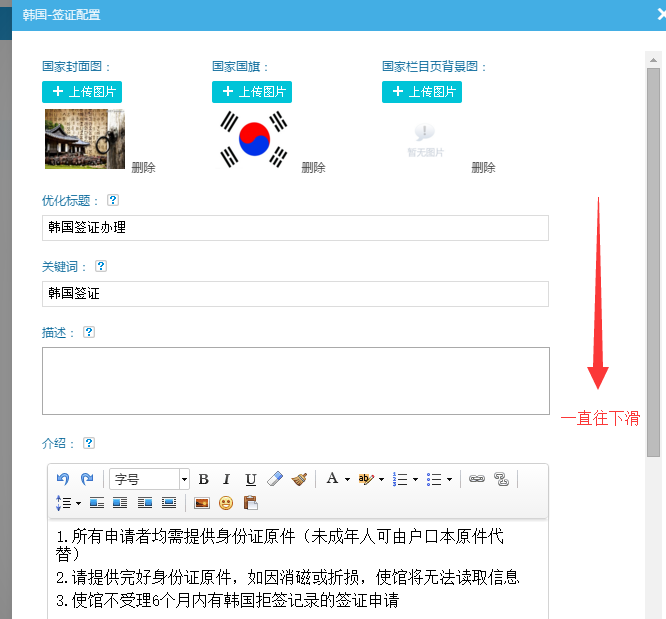Viewport: 666px width, 619px height.
Task: Click 删除 next to the Korean flag
Action: click(313, 168)
